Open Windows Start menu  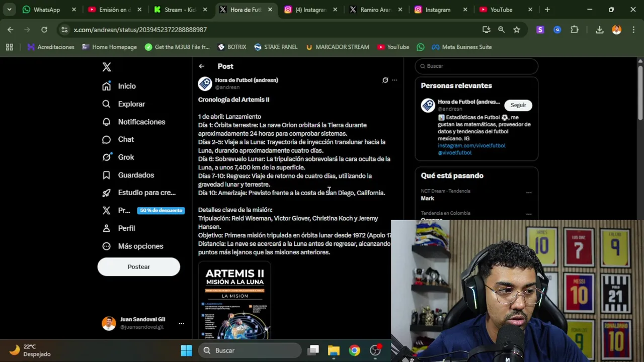coord(187,350)
